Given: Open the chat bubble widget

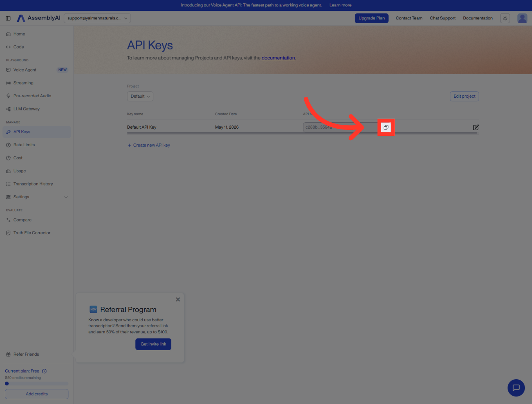Looking at the screenshot, I should point(516,388).
